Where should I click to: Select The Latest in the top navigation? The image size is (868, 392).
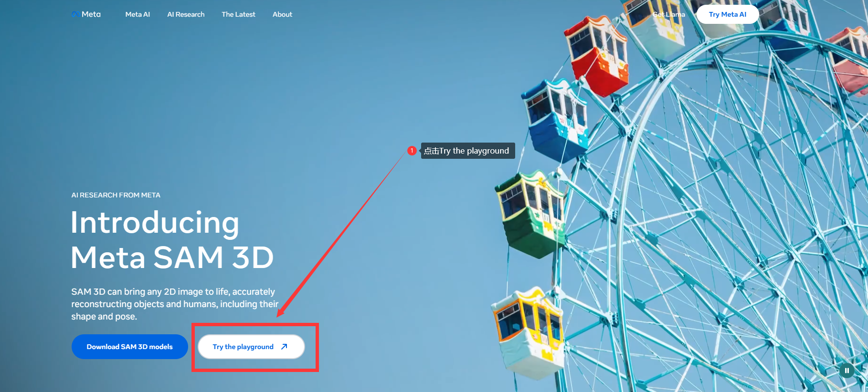(238, 14)
